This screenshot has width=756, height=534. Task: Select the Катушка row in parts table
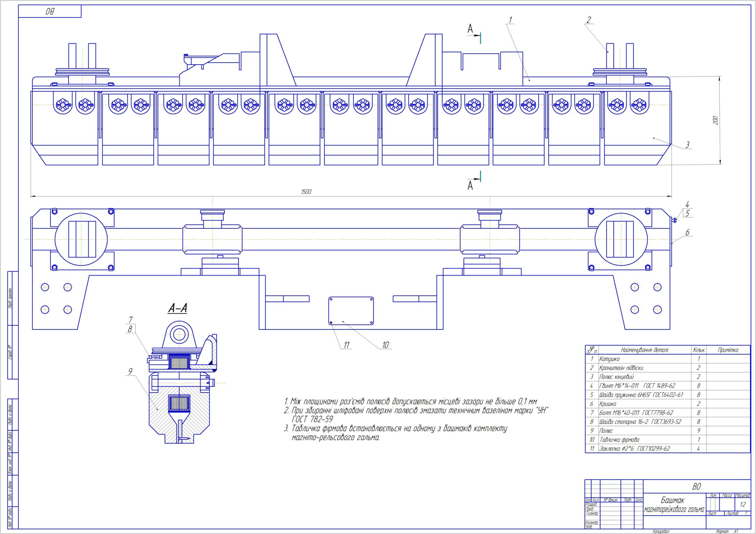(610, 359)
